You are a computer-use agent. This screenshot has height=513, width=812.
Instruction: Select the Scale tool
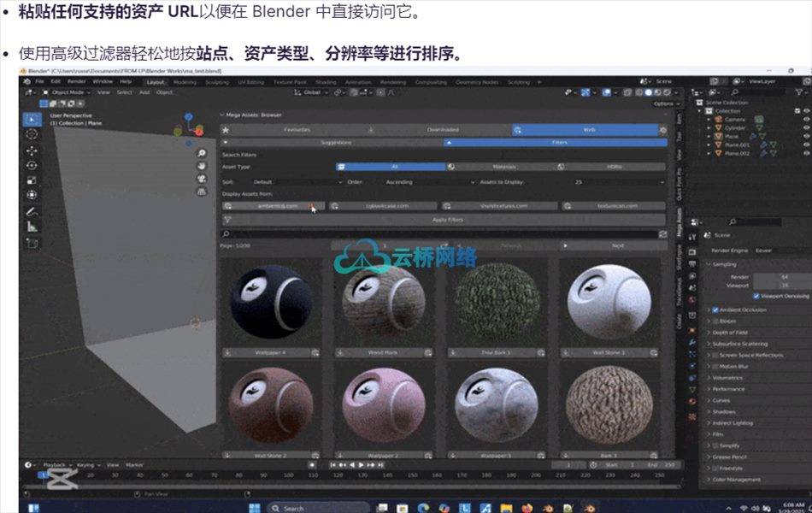point(32,180)
